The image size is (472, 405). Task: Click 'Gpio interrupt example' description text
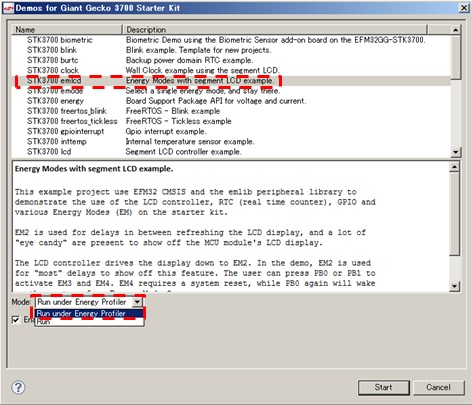(166, 131)
